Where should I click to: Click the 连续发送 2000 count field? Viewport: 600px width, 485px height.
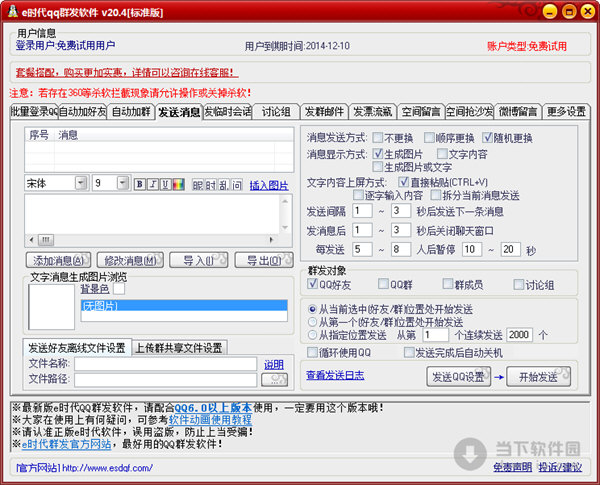(x=519, y=335)
